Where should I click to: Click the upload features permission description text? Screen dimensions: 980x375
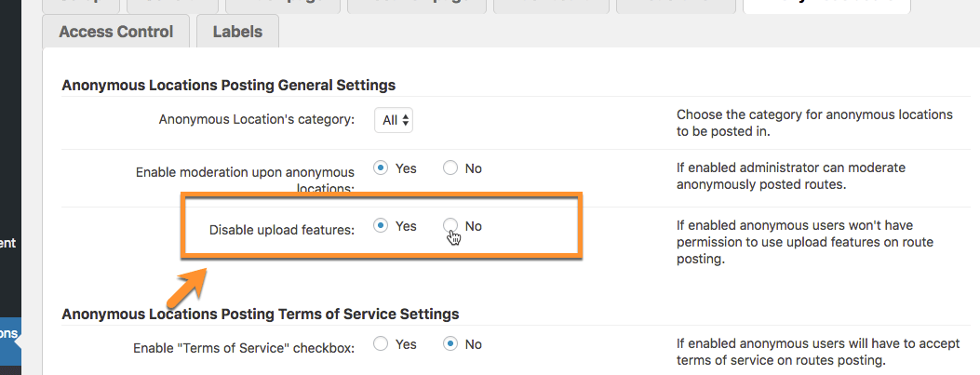pyautogui.click(x=805, y=243)
